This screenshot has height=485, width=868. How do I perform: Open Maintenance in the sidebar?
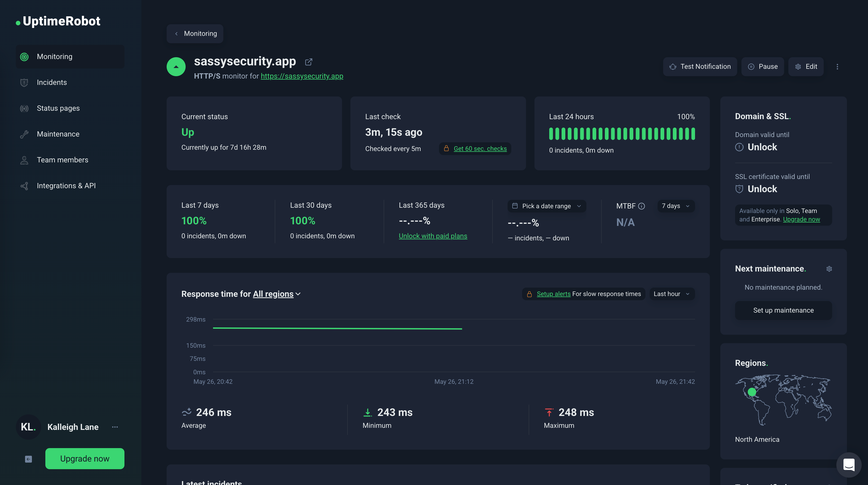pyautogui.click(x=70, y=134)
